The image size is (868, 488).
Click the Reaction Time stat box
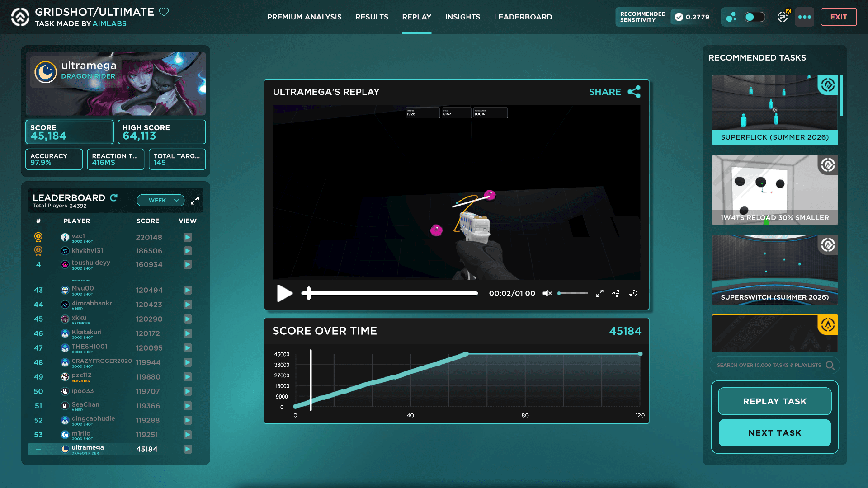point(115,159)
